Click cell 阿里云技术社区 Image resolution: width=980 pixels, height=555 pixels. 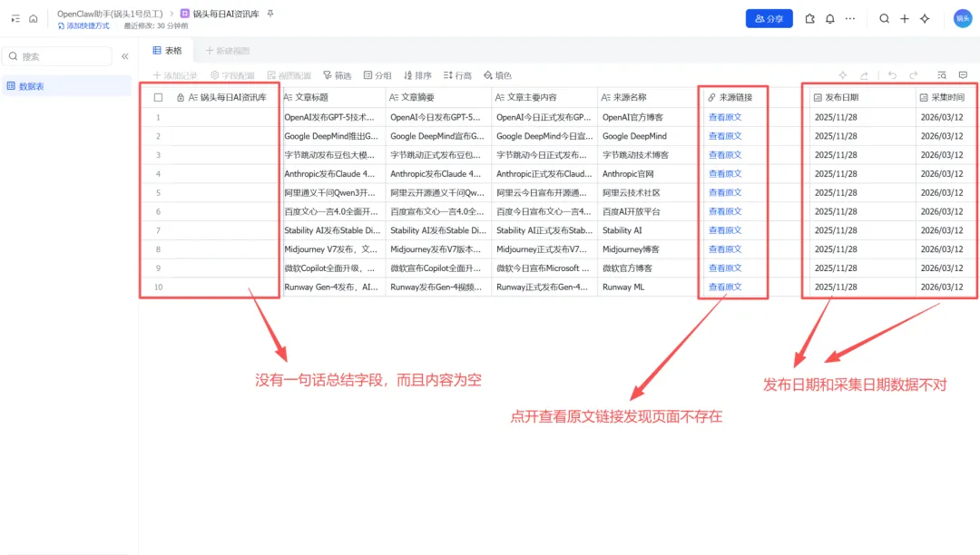[648, 192]
